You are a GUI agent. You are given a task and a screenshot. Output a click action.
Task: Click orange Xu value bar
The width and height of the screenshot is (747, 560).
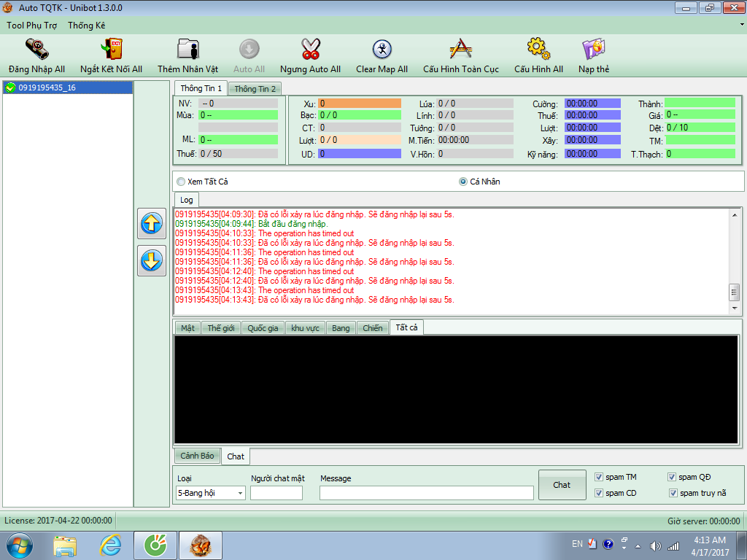coord(359,104)
